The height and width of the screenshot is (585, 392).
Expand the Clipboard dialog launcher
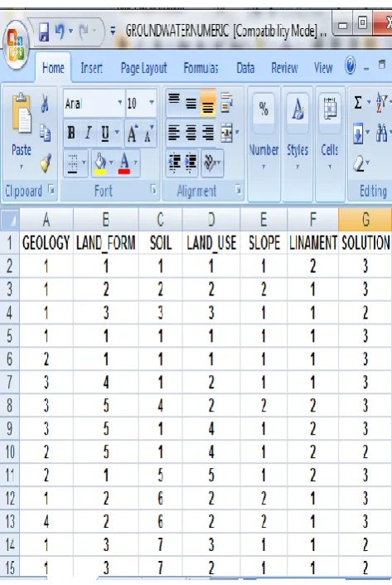point(51,190)
